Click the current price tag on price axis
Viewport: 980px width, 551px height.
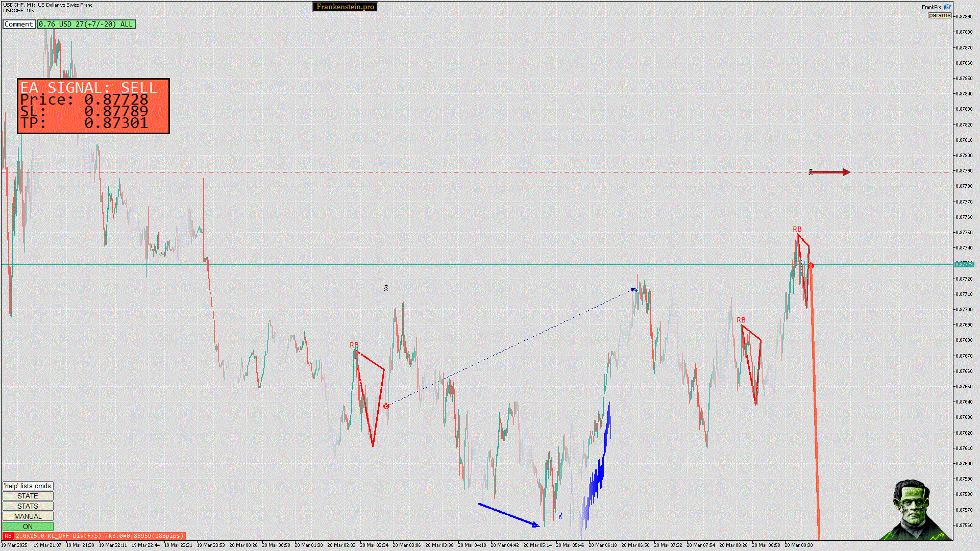click(x=964, y=264)
